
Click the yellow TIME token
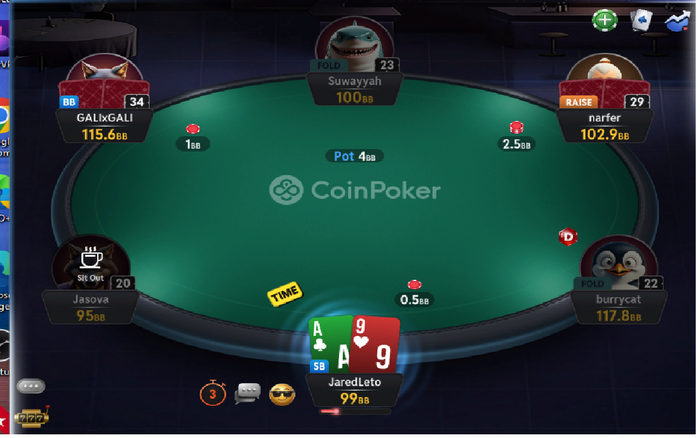pyautogui.click(x=285, y=293)
